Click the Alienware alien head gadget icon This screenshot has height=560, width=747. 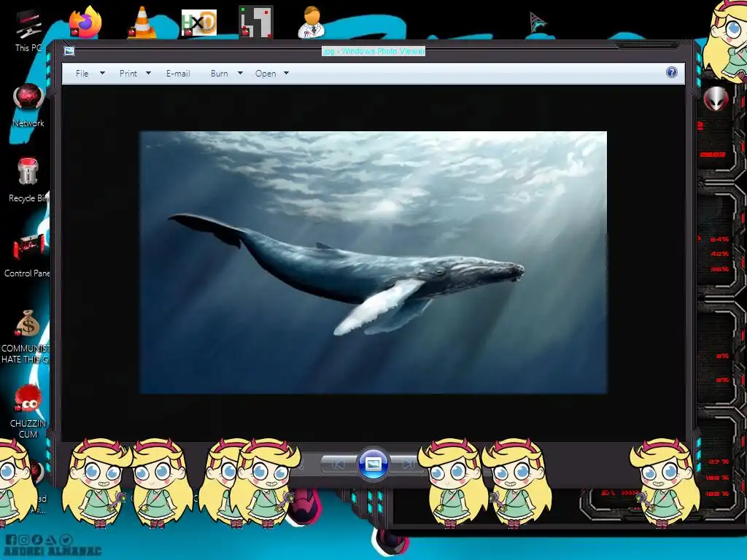pyautogui.click(x=716, y=98)
